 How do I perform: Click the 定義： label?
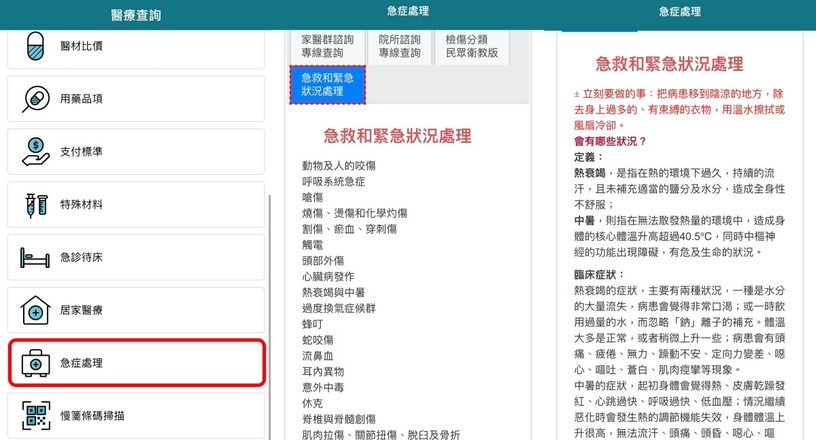click(x=588, y=157)
